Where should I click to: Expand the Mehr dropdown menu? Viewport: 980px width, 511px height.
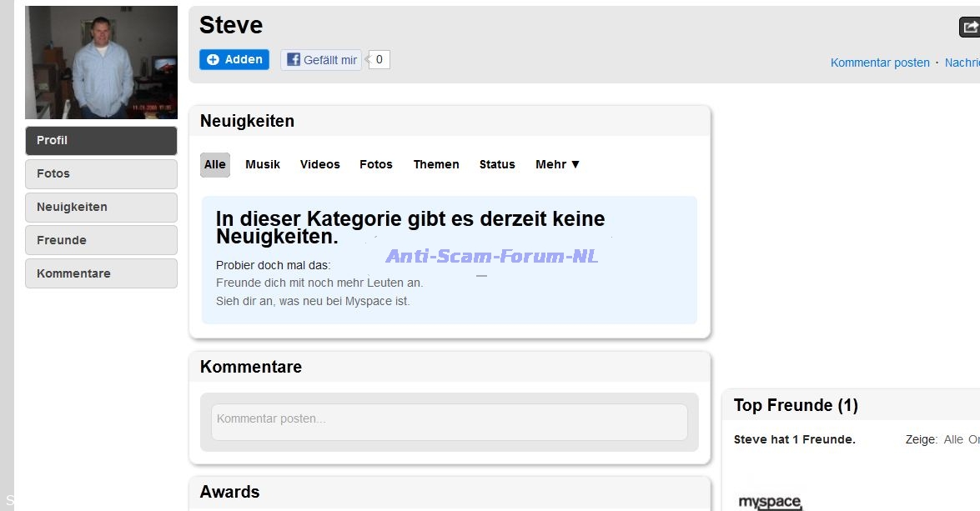(x=557, y=164)
